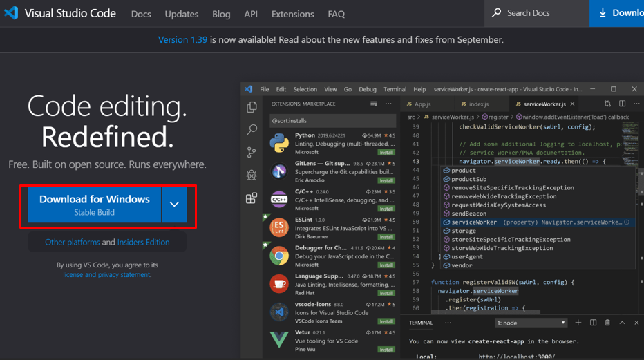The height and width of the screenshot is (360, 644).
Task: Install the Language Support Java extension
Action: (x=386, y=293)
